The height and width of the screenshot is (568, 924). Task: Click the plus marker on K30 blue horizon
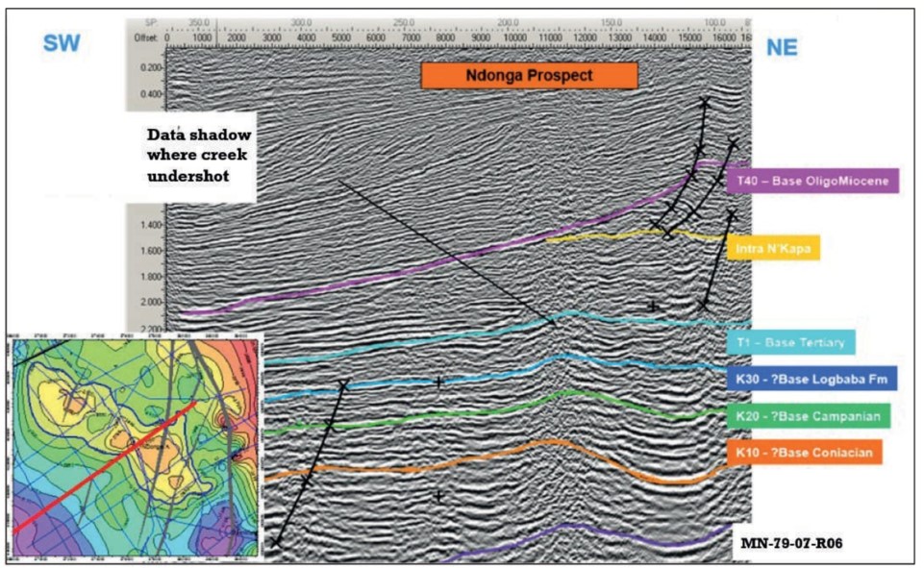(x=438, y=382)
